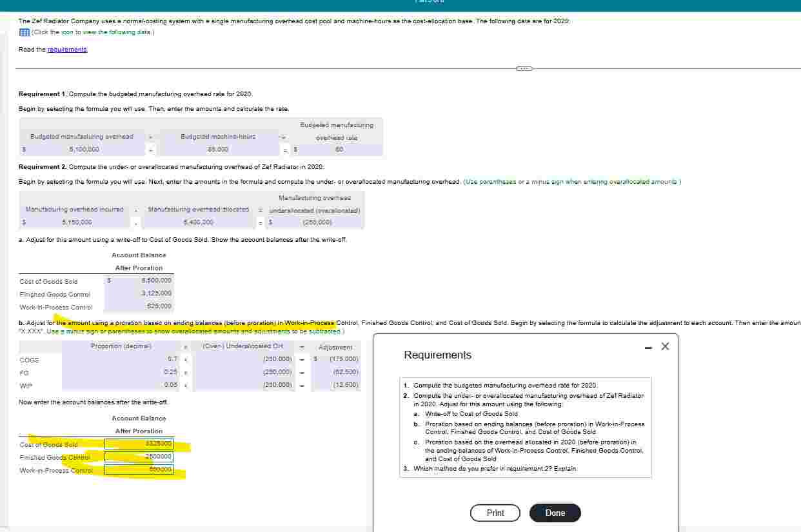Viewport: 801px width, 532px height.
Task: Click the teal header bar at the top
Action: (x=400, y=5)
